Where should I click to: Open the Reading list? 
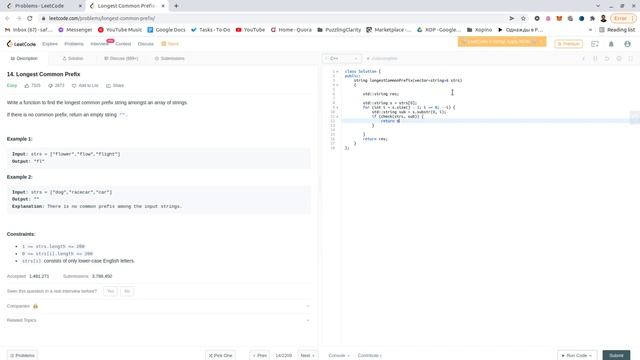tap(617, 30)
